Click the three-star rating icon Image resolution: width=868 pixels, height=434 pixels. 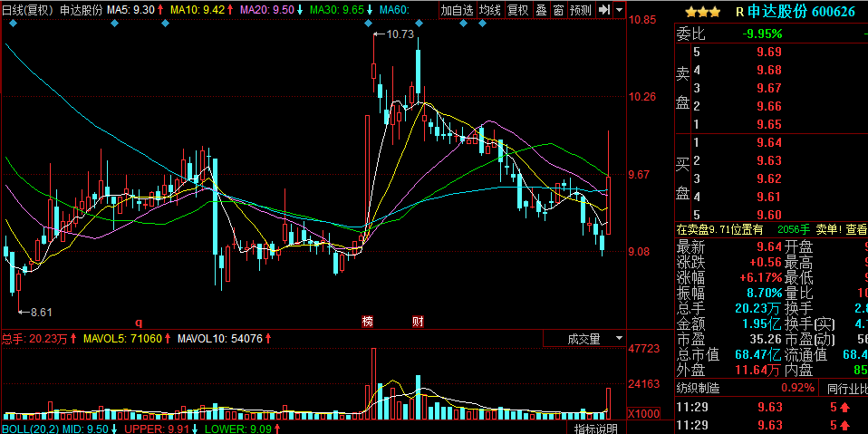pyautogui.click(x=702, y=12)
